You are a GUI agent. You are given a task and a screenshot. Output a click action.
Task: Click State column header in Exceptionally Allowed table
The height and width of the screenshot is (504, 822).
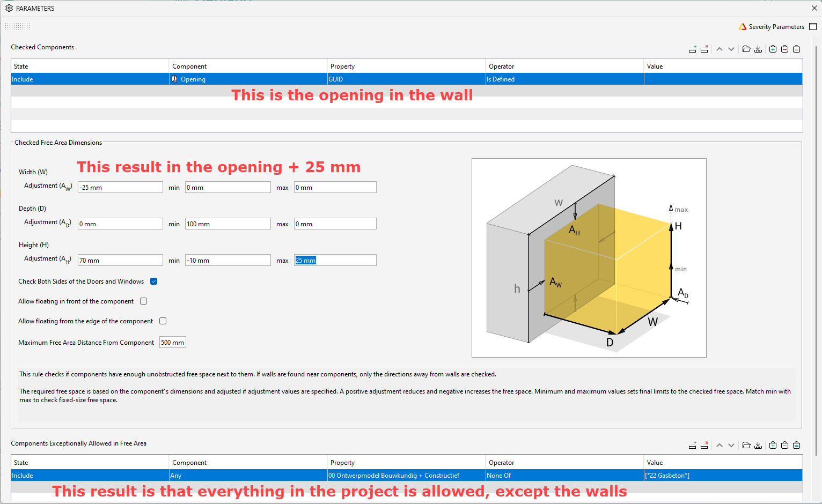tap(90, 463)
